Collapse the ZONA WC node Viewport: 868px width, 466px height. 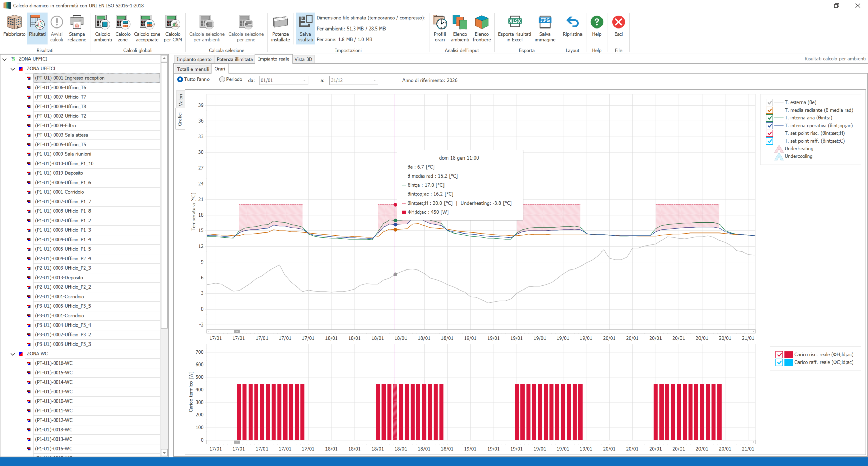tap(13, 354)
